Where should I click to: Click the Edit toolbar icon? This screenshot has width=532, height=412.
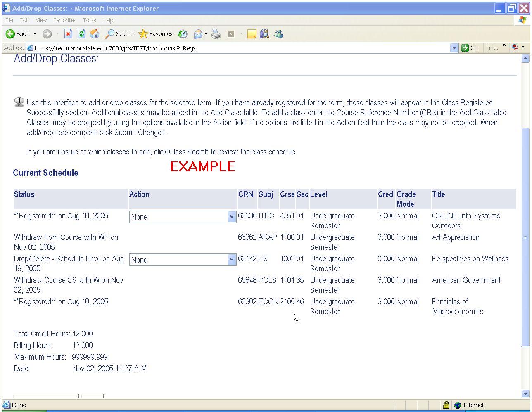pos(231,34)
